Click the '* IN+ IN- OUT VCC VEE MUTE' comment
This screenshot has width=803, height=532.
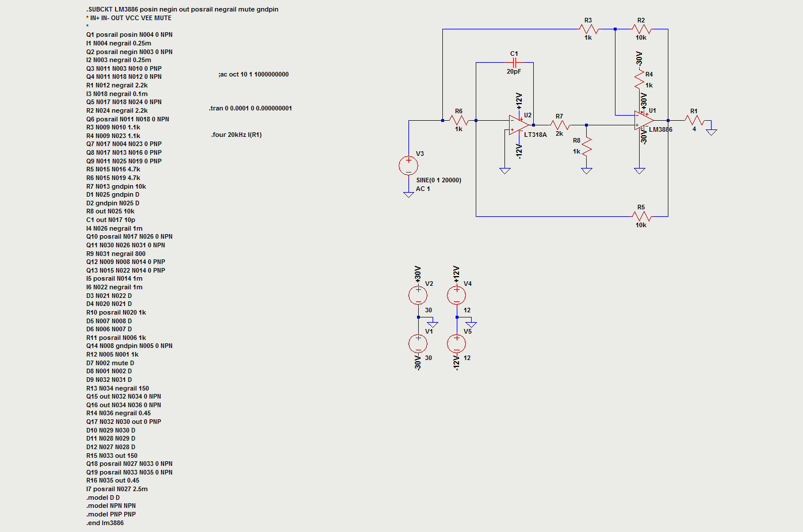tap(129, 18)
